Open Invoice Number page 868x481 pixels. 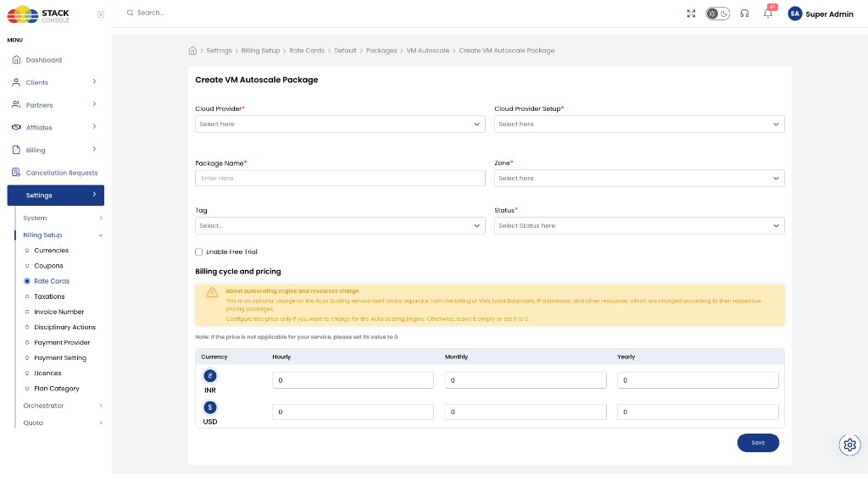click(58, 312)
